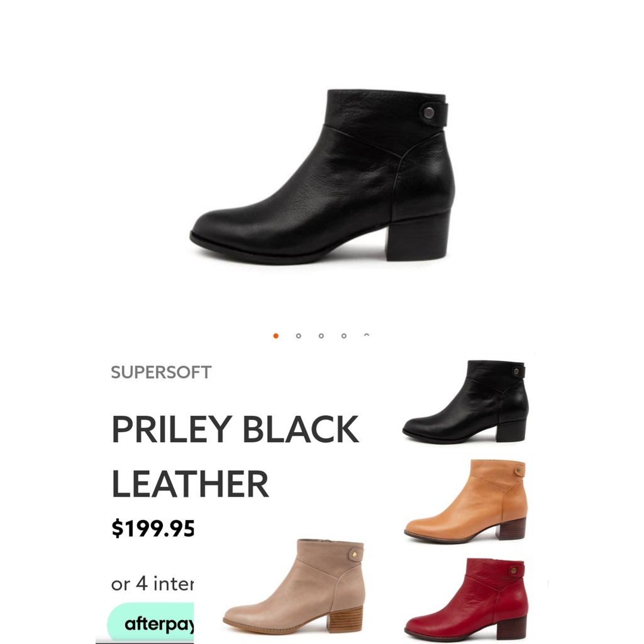This screenshot has height=644, width=644.
Task: Click the brass stud on the tan boot
Action: pyautogui.click(x=518, y=470)
